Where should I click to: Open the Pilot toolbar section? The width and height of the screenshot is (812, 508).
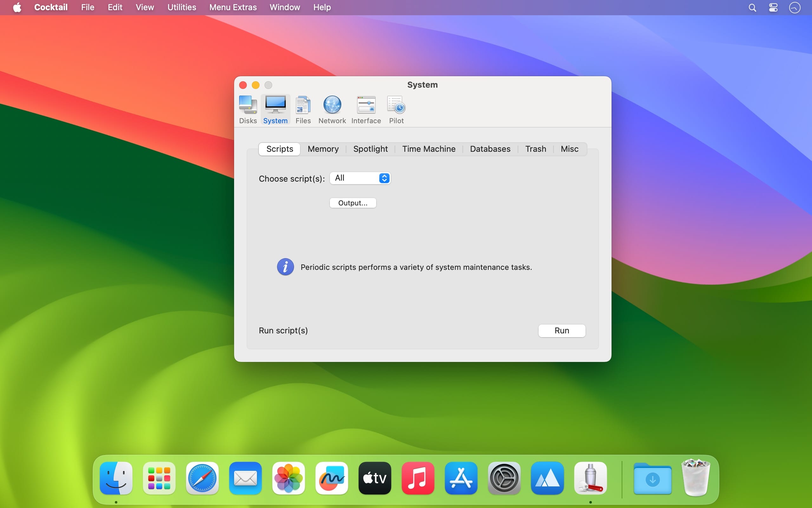(x=396, y=110)
